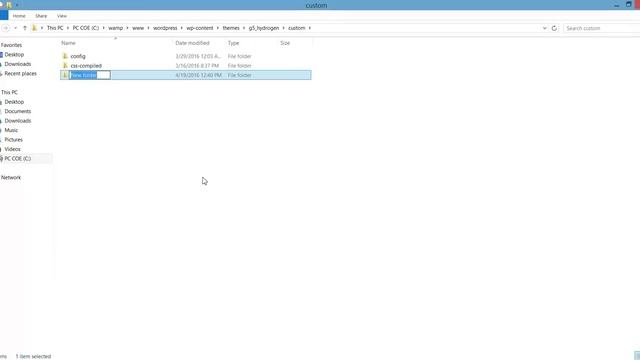Jump to themes breadcrumb
Screen dimensions: 640x360
(x=231, y=28)
